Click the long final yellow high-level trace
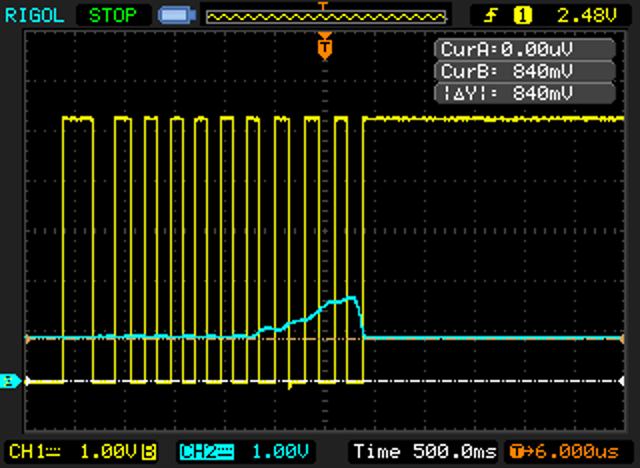 493,119
